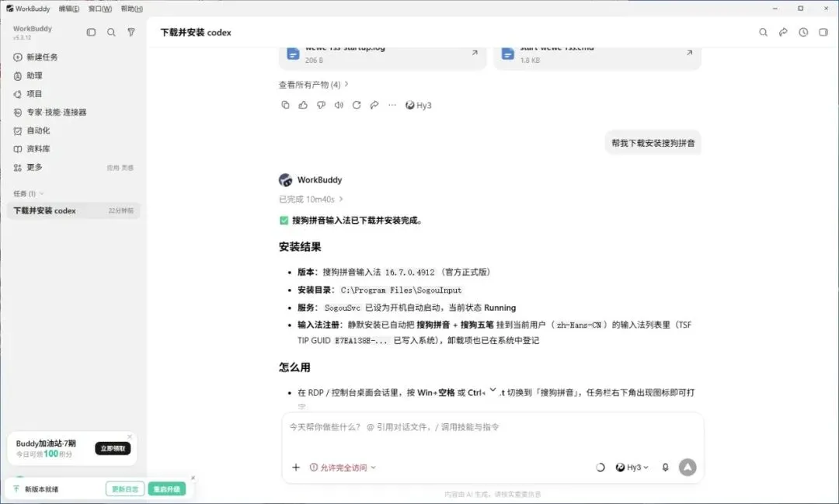Click the microphone voice input icon
The image size is (839, 504).
coord(665,467)
